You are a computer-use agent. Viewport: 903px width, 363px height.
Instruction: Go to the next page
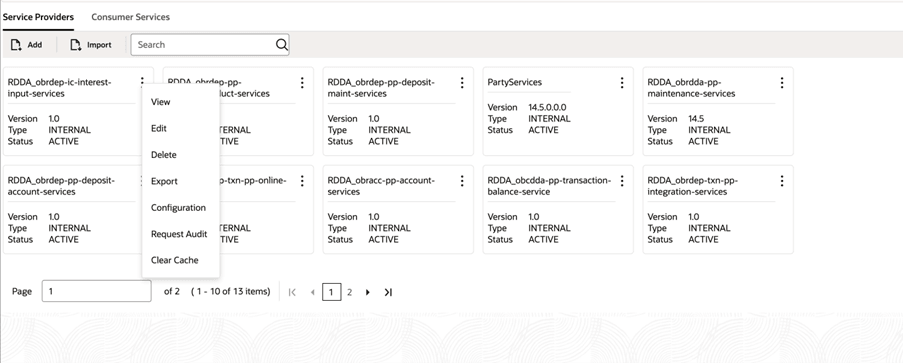367,292
